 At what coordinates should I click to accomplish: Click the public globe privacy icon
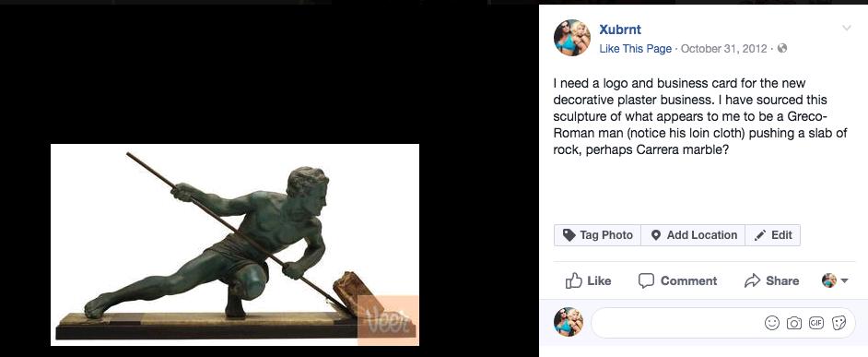782,48
